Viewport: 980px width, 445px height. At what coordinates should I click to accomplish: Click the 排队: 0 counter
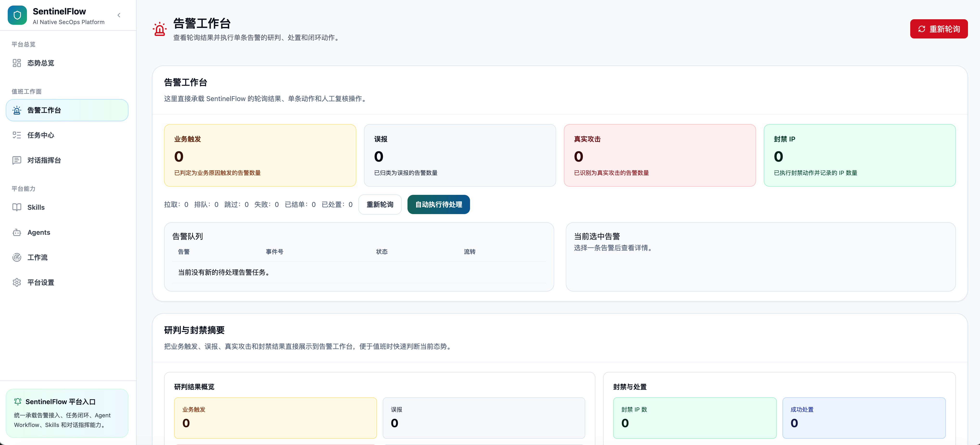pyautogui.click(x=207, y=205)
